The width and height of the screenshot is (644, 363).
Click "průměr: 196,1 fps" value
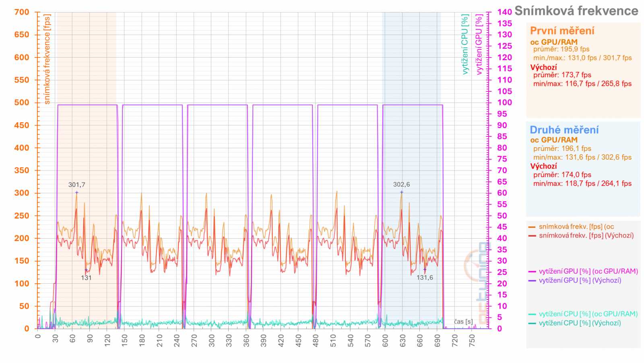(x=562, y=148)
